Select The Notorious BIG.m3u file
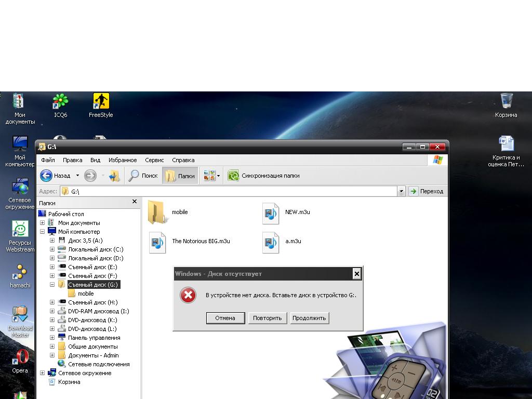Screen dimensions: 532x399 tap(157, 242)
